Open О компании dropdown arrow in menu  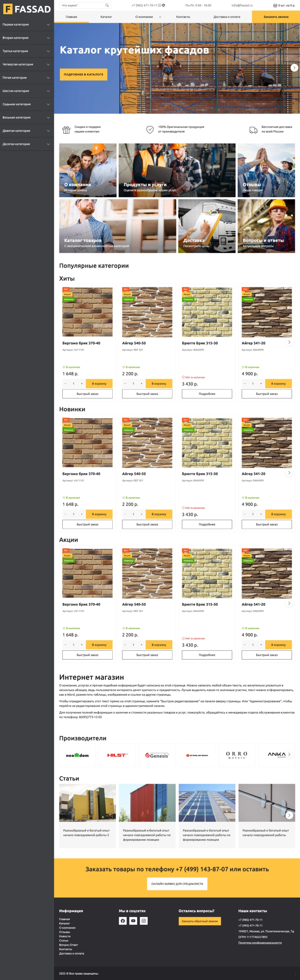pyautogui.click(x=160, y=17)
